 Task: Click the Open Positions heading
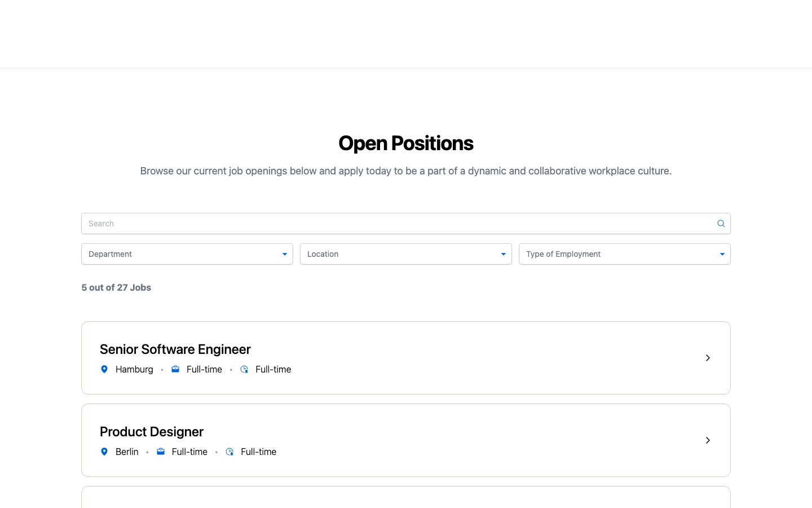click(x=406, y=143)
